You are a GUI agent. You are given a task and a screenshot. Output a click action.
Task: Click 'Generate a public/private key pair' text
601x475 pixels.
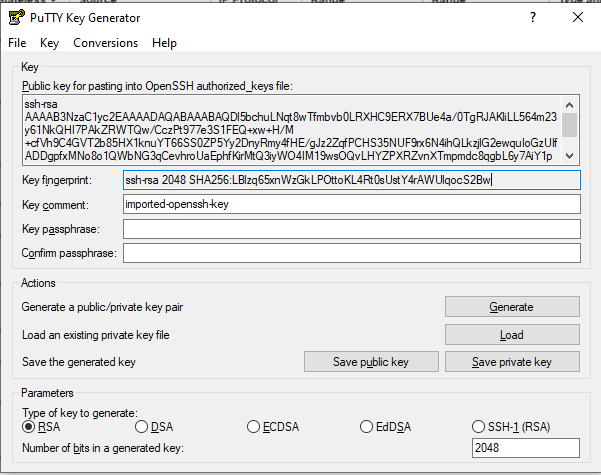102,307
